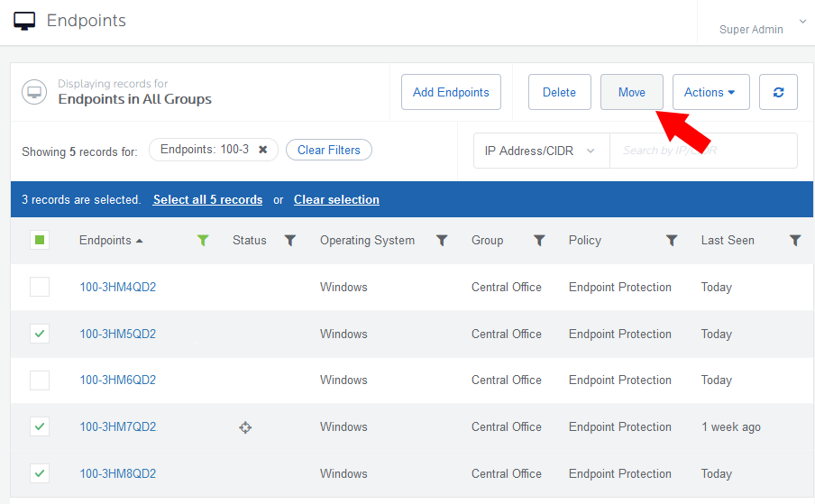Open the Group column filter icon

click(539, 241)
